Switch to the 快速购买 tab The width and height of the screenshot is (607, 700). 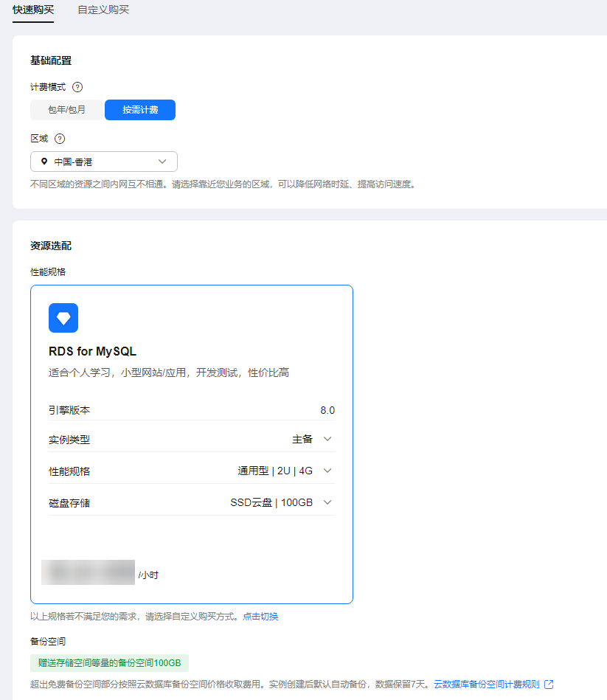(33, 10)
